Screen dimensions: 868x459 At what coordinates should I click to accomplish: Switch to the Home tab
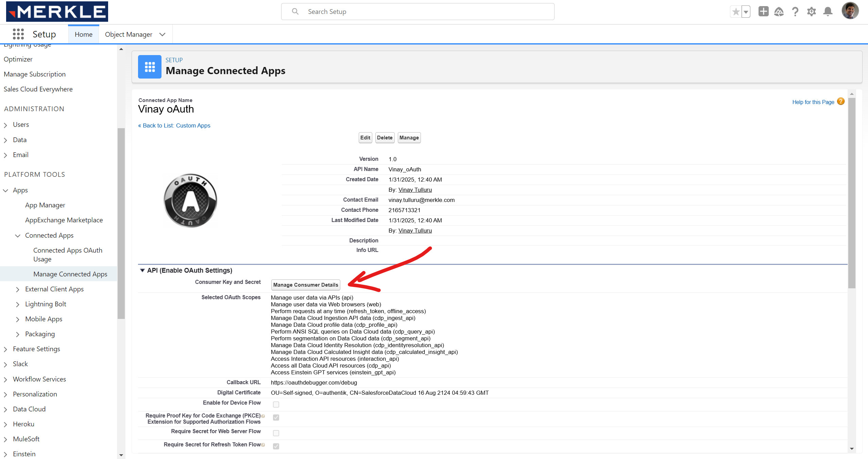84,34
